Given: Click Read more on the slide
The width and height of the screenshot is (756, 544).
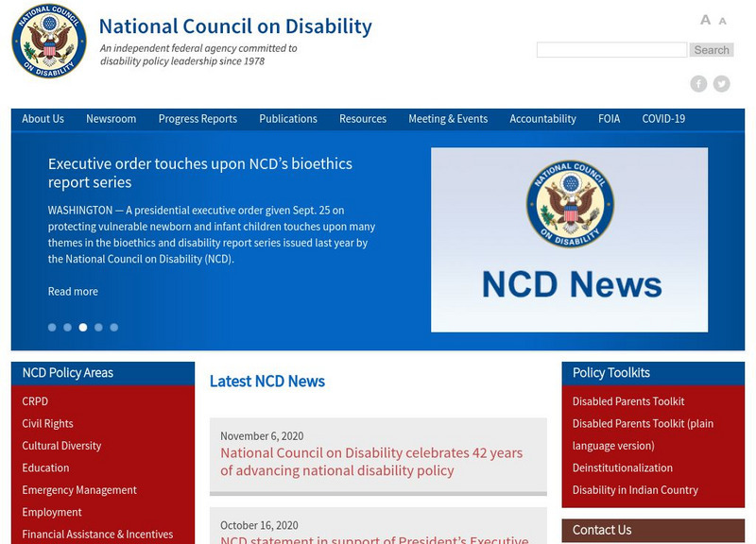Looking at the screenshot, I should (x=73, y=292).
